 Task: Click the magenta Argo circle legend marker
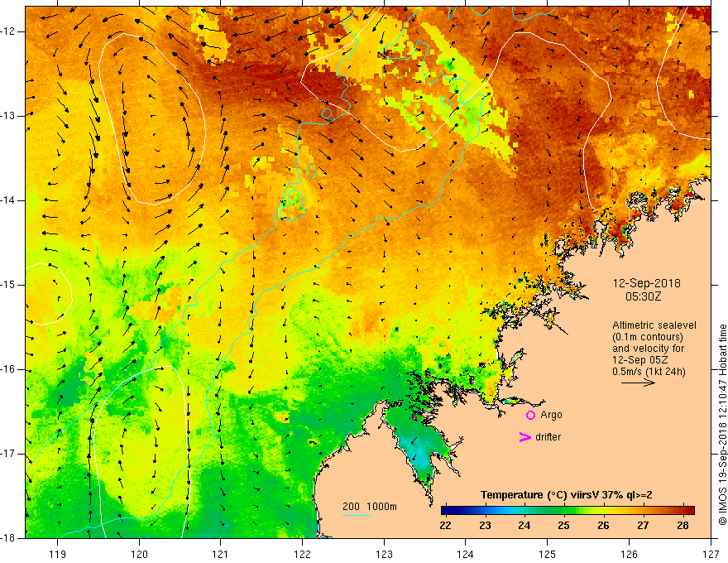tap(530, 416)
